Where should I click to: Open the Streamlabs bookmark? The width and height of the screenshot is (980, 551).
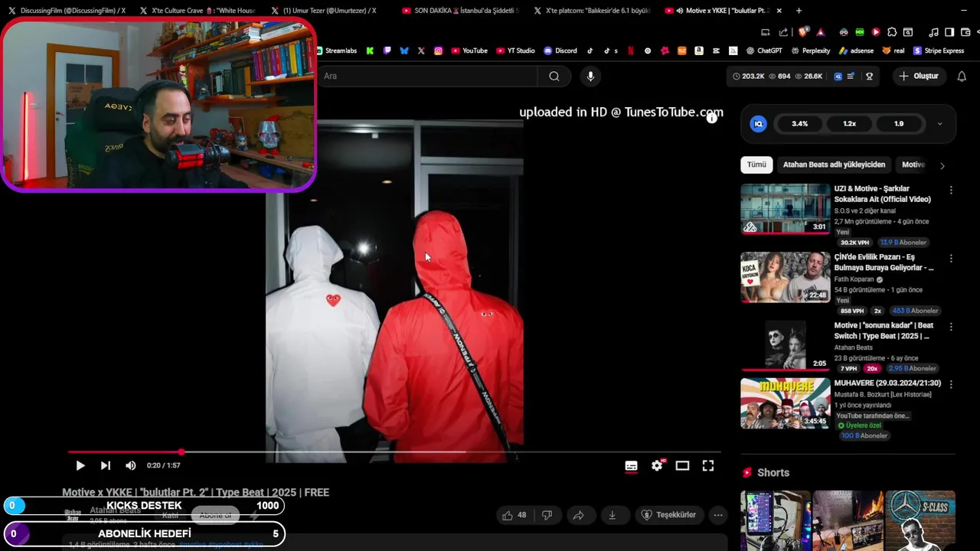click(x=337, y=51)
